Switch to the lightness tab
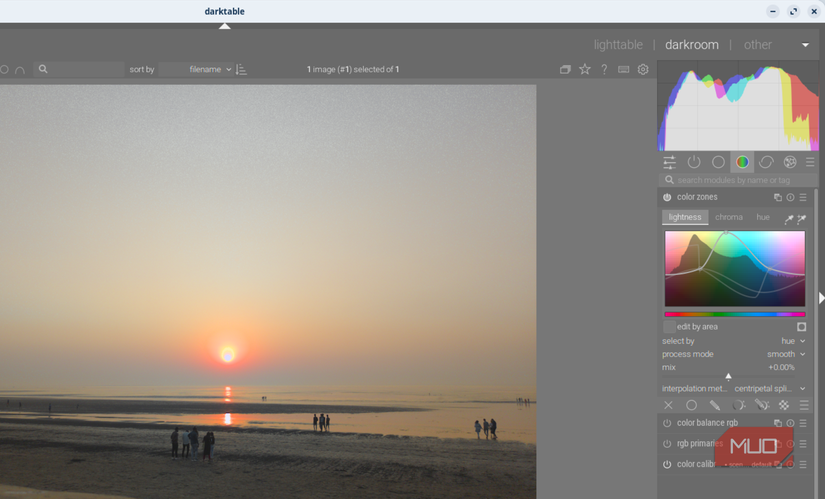The width and height of the screenshot is (825, 499). coord(685,217)
